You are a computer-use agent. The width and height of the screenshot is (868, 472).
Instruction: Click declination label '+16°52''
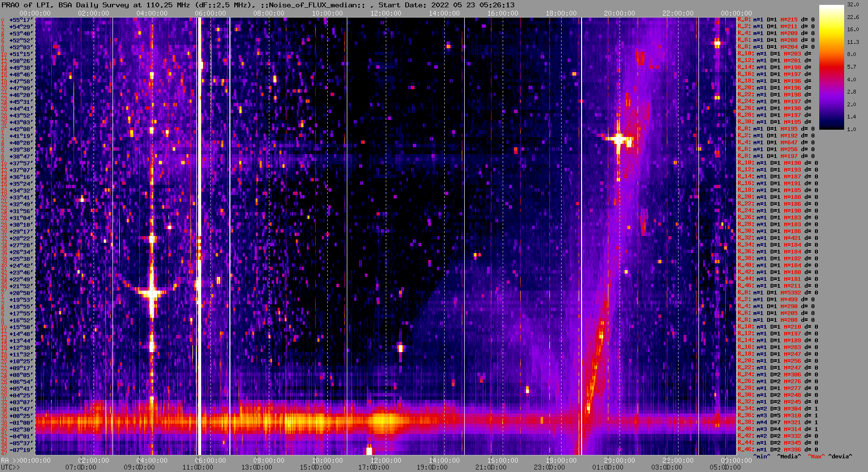(x=21, y=320)
